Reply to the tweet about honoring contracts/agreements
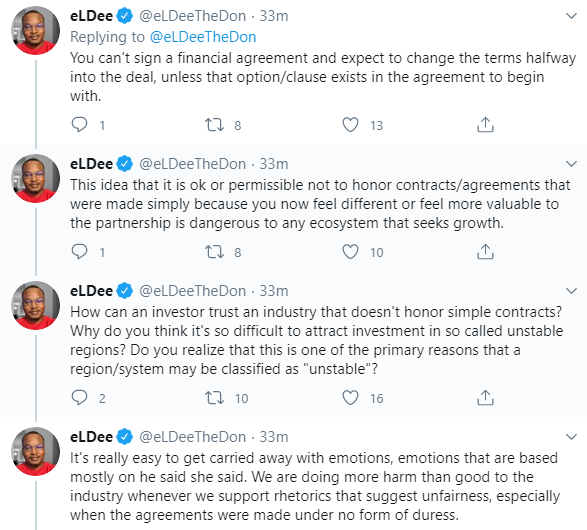The height and width of the screenshot is (530, 587). [x=79, y=252]
